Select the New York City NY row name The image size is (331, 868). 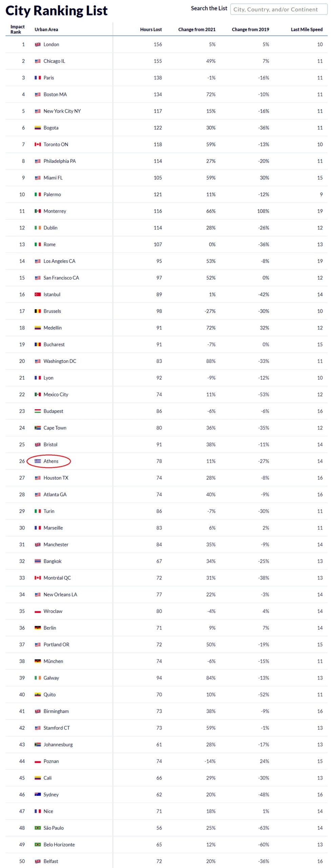coord(62,111)
